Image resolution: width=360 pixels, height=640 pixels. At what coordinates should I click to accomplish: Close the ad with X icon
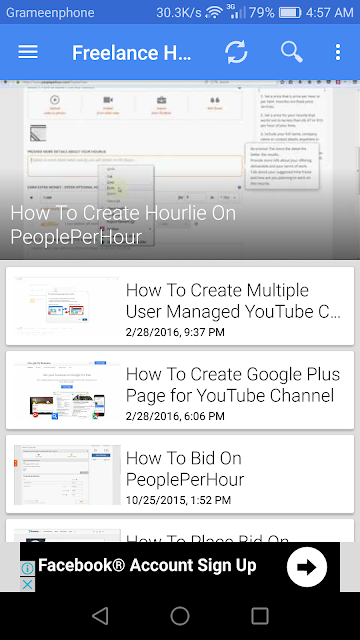[x=27, y=584]
